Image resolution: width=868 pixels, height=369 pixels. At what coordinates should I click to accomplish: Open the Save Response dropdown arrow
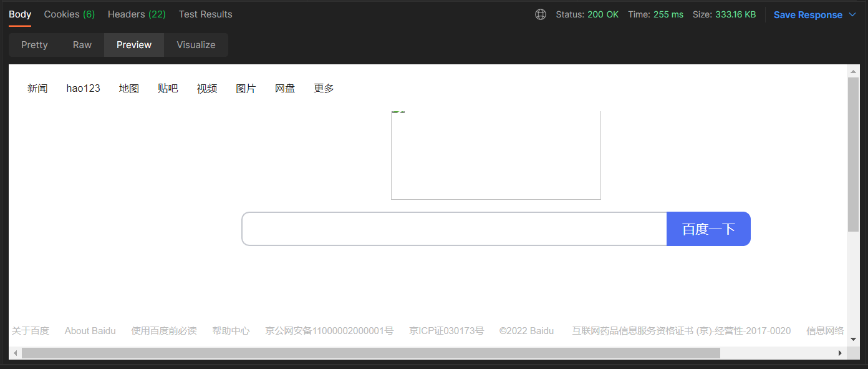(x=852, y=15)
